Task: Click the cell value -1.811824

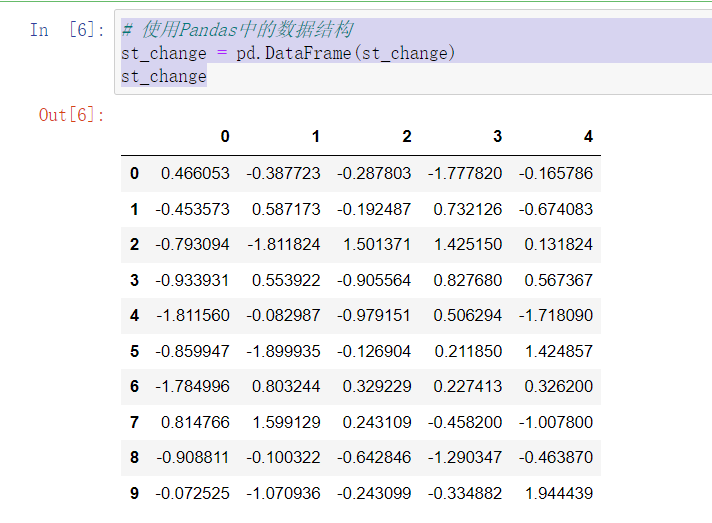Action: [284, 245]
